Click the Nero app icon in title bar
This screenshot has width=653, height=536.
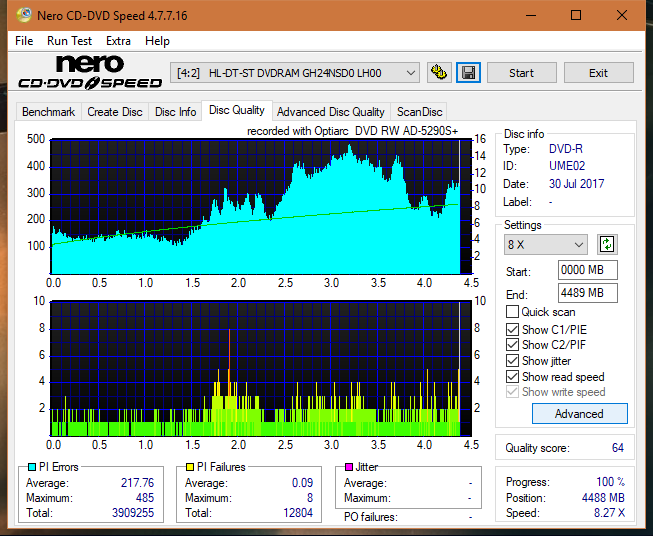click(24, 15)
